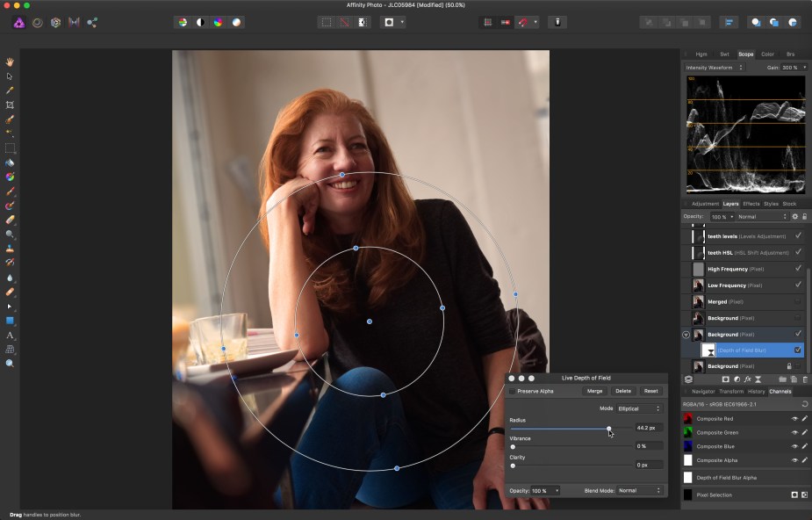Image resolution: width=812 pixels, height=520 pixels.
Task: Open the Gain 300% dropdown
Action: [x=794, y=68]
